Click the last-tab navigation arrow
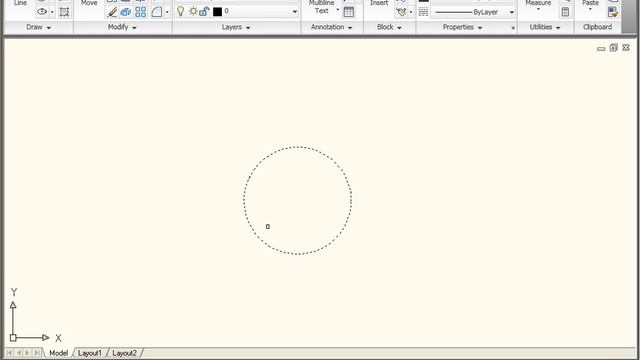 tap(37, 353)
